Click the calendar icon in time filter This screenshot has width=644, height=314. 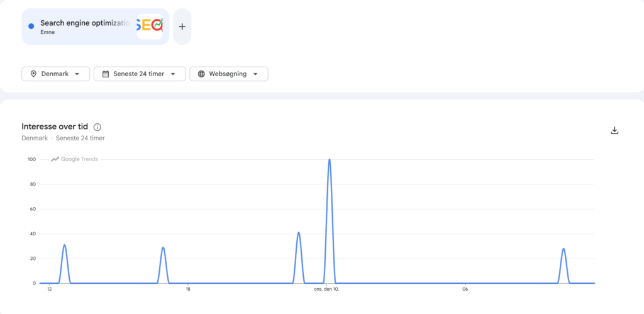(x=106, y=74)
